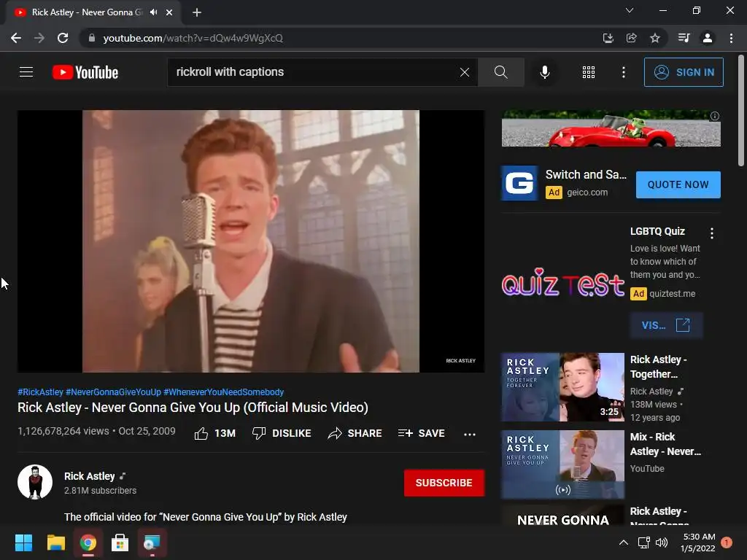Open Chrome profile icon
This screenshot has height=560, width=747.
pyautogui.click(x=708, y=38)
